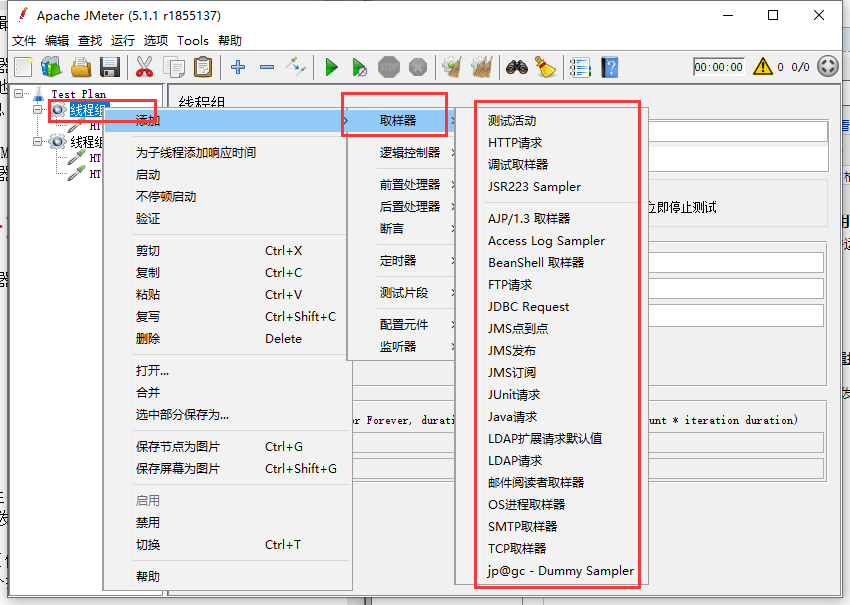Click the Copy icon in toolbar
Screen dimensions: 850x605
tap(174, 67)
